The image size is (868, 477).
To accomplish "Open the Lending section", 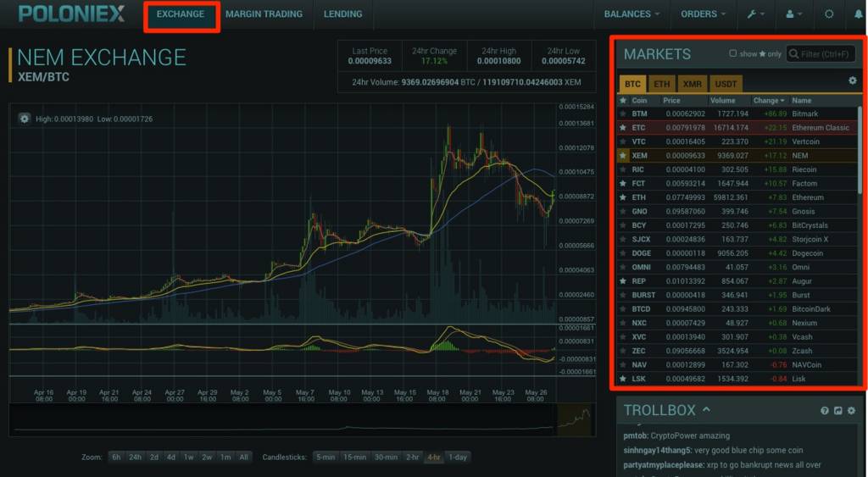I will point(342,14).
